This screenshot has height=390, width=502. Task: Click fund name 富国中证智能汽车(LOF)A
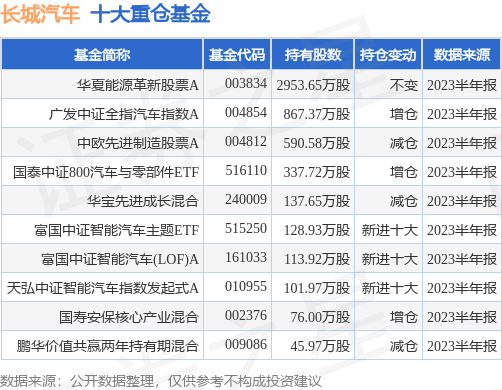tap(120, 259)
